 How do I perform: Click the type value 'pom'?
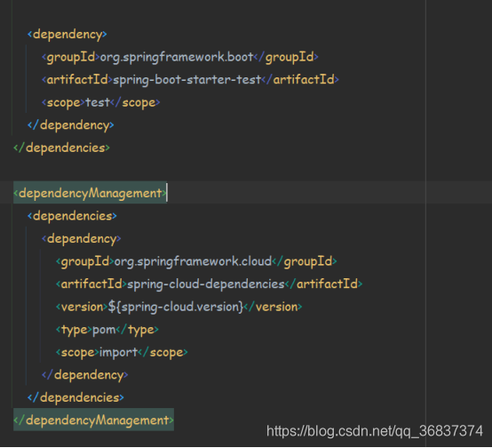[x=104, y=330]
